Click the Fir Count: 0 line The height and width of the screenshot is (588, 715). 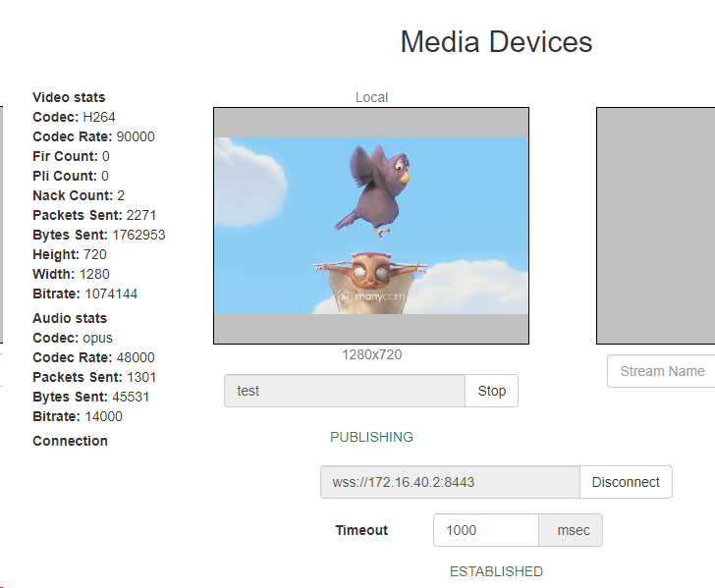pos(71,156)
